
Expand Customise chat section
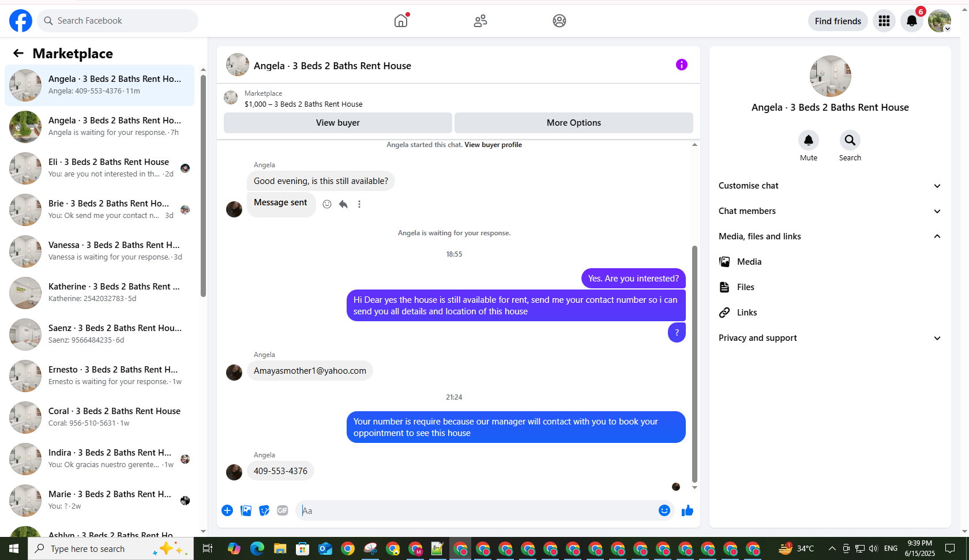click(x=831, y=186)
